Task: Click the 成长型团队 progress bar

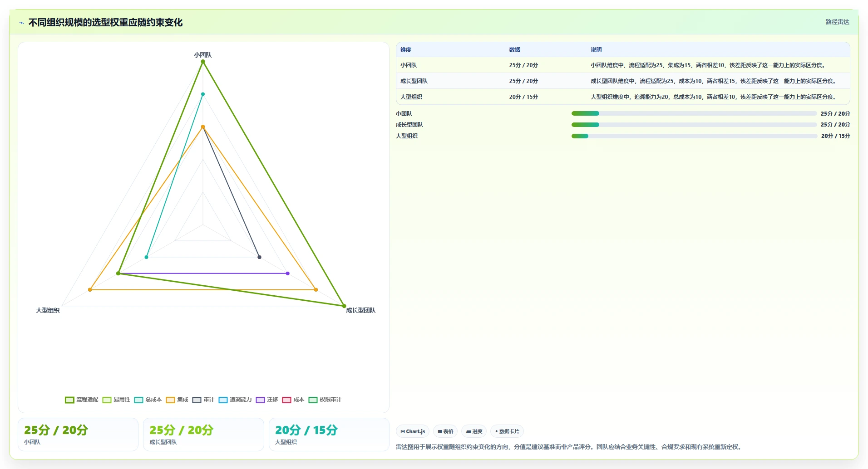Action: pos(694,125)
